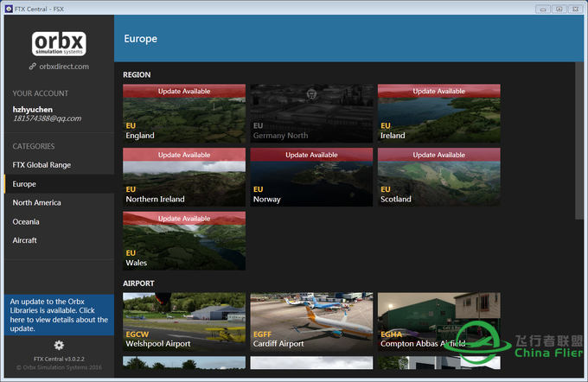Click the REGION section heading
This screenshot has width=588, height=382.
coord(137,74)
